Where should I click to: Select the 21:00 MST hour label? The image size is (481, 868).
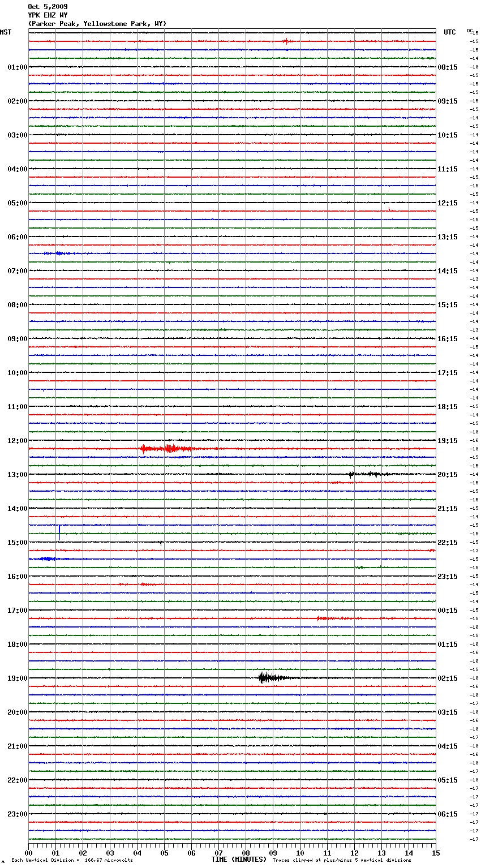point(18,746)
